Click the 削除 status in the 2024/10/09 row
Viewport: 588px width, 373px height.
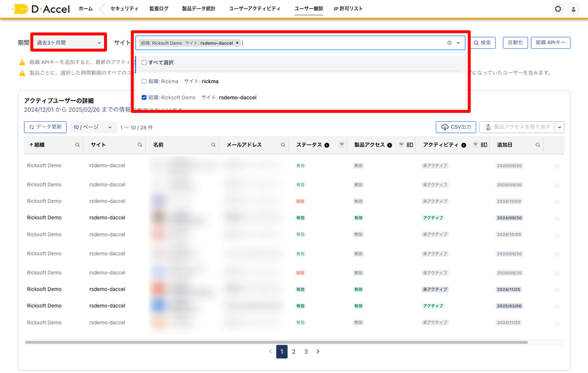click(300, 202)
